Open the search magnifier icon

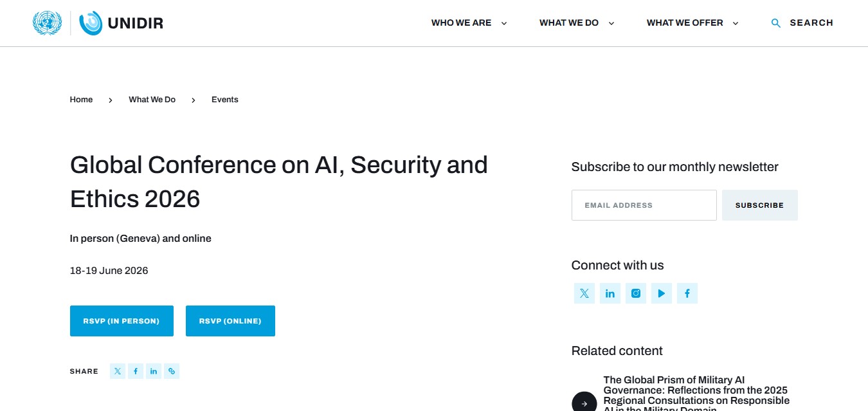776,23
